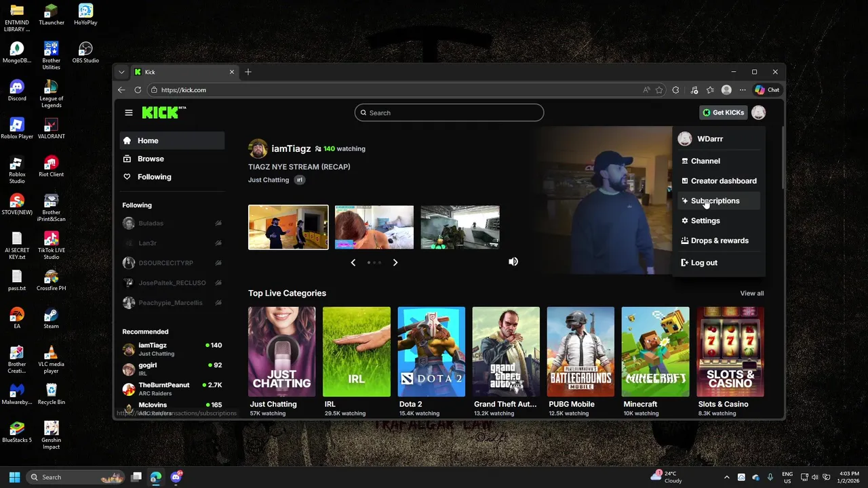Open browser profile icon in toolbar
Image resolution: width=868 pixels, height=488 pixels.
click(726, 89)
